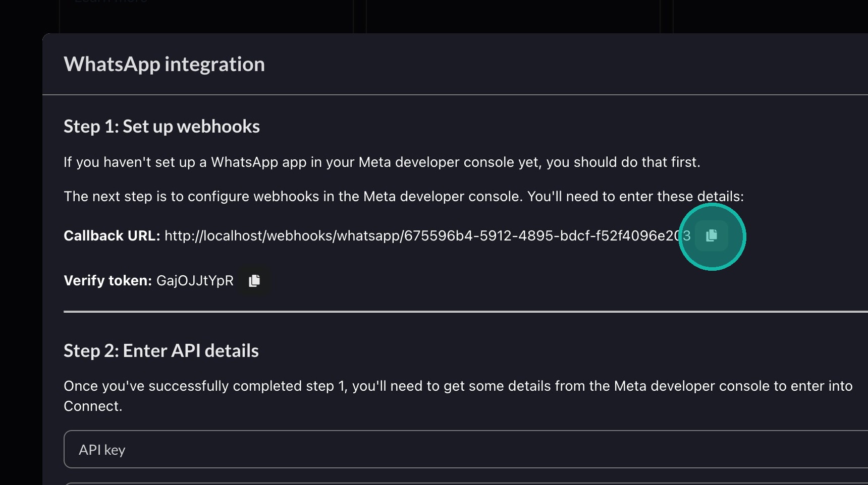This screenshot has height=485, width=868.
Task: Click the GajOJJtYpR verify token text
Action: [x=195, y=281]
